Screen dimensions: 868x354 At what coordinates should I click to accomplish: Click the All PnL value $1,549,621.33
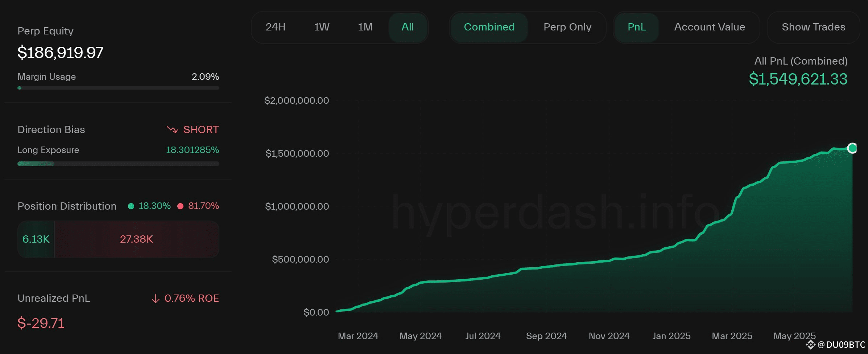(x=798, y=79)
